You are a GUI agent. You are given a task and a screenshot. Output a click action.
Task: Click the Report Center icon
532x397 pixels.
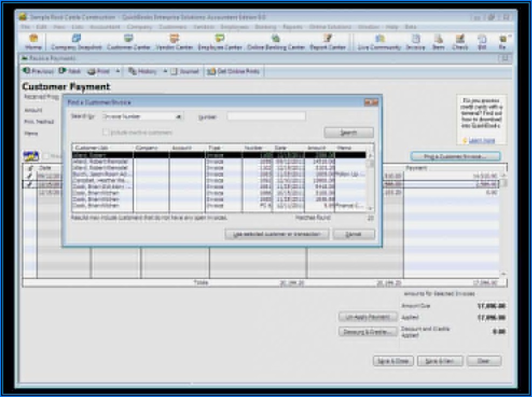click(x=327, y=42)
